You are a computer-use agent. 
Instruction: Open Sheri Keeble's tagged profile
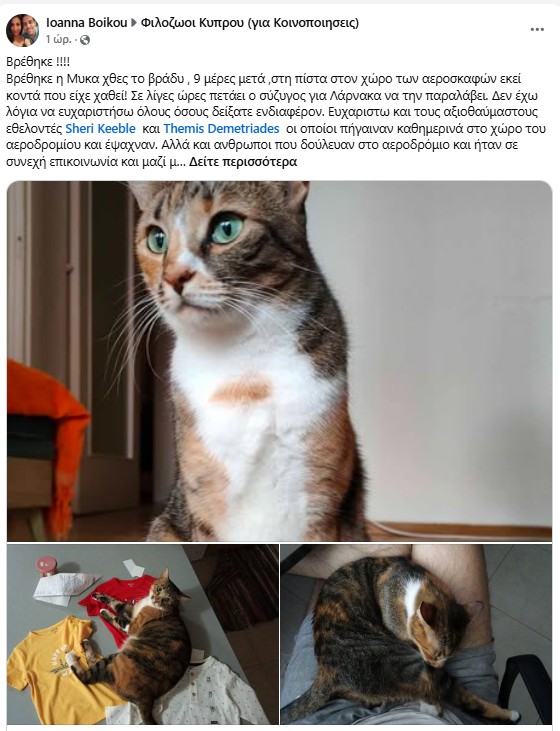click(x=100, y=129)
